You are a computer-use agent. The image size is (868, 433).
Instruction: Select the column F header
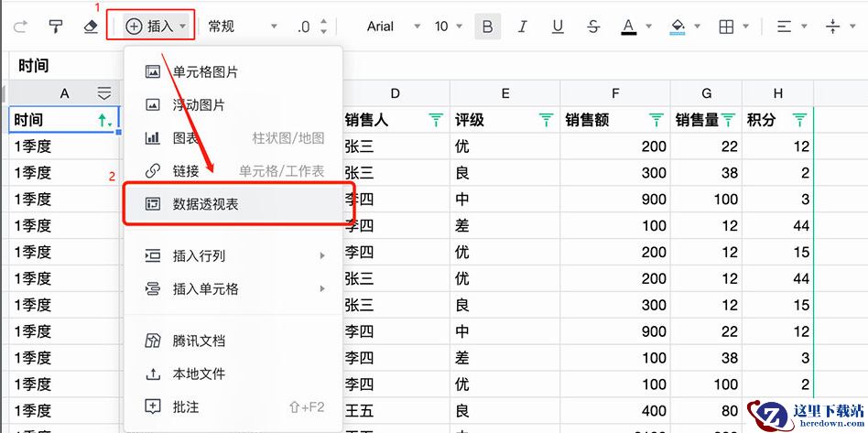tap(614, 92)
